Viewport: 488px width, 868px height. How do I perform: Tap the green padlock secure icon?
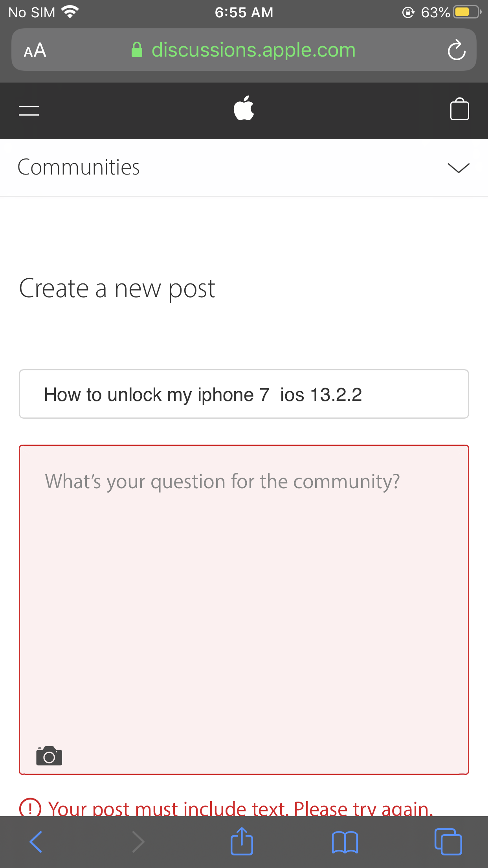(x=137, y=50)
